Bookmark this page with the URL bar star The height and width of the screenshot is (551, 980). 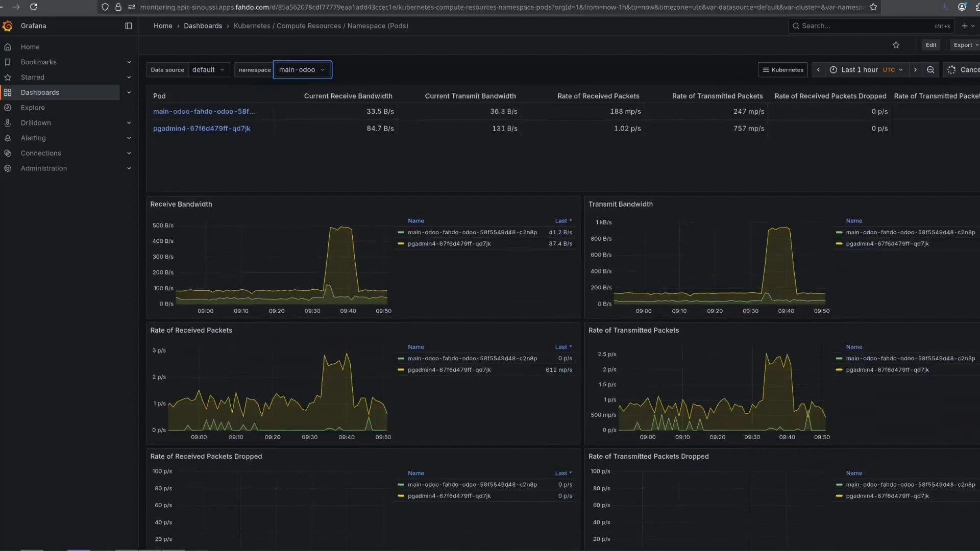coord(873,7)
